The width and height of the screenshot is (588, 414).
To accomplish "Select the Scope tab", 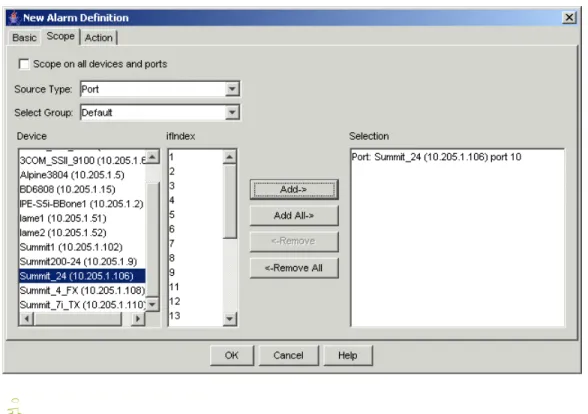I will (60, 36).
